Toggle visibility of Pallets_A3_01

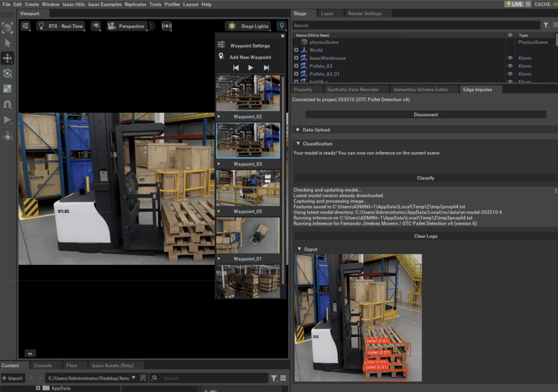(x=510, y=74)
